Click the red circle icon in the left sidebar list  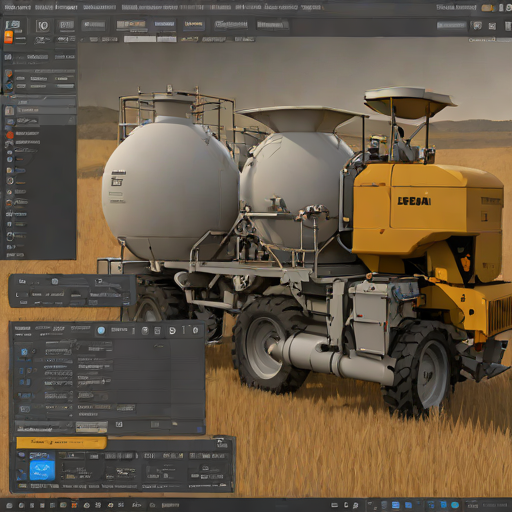click(x=10, y=135)
